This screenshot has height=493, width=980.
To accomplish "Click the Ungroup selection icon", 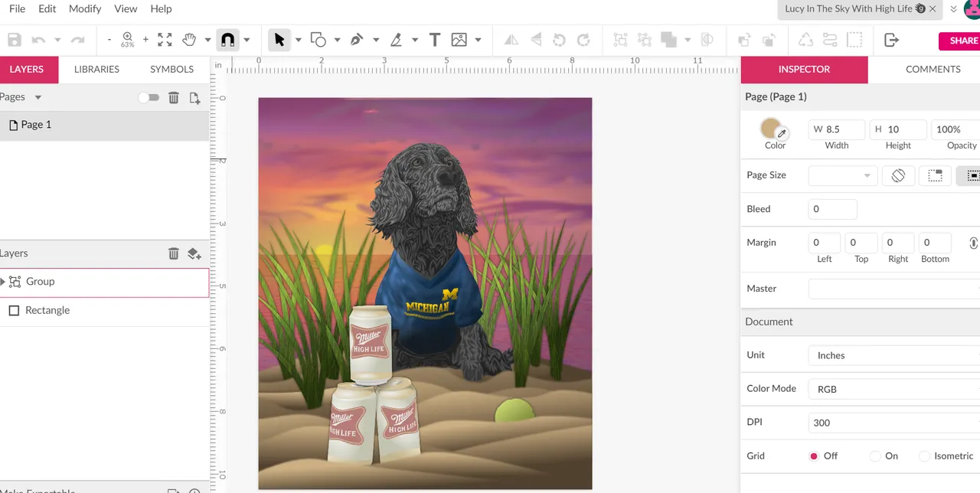I will (645, 40).
